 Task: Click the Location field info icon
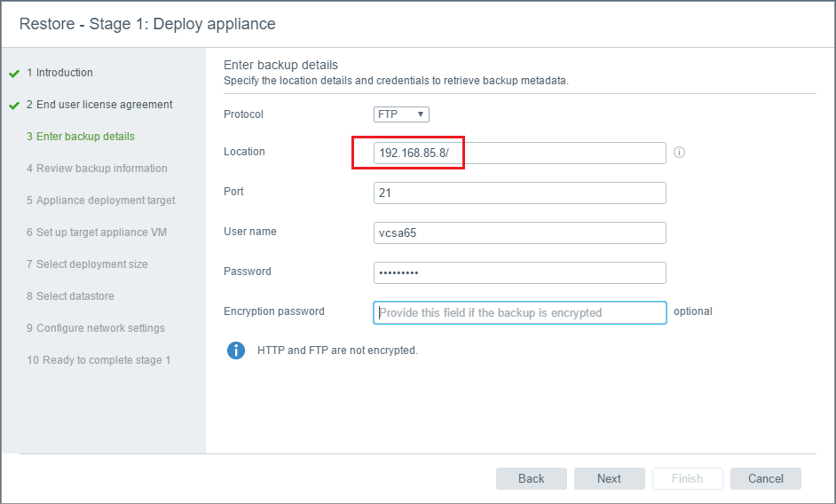[x=680, y=153]
